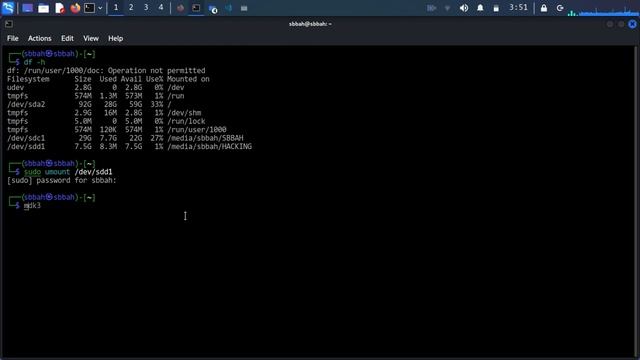640x360 pixels.
Task: Switch to workspace 1
Action: (x=116, y=8)
